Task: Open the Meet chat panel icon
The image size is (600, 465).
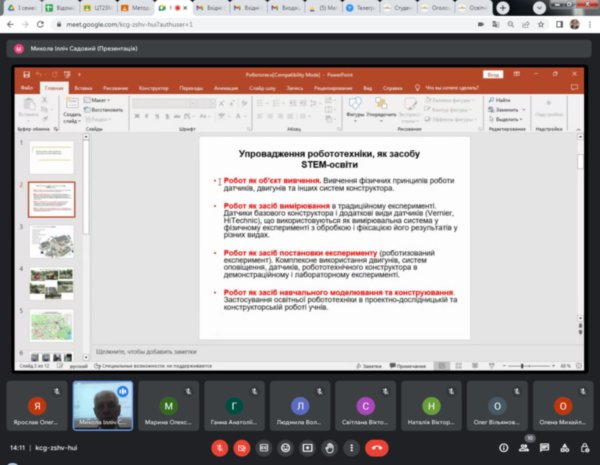Action: tap(543, 449)
